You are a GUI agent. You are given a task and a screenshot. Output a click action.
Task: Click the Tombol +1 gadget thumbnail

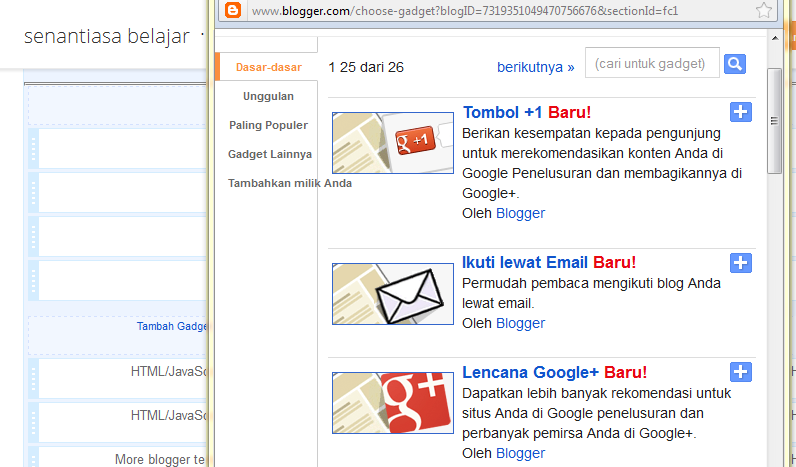click(392, 143)
